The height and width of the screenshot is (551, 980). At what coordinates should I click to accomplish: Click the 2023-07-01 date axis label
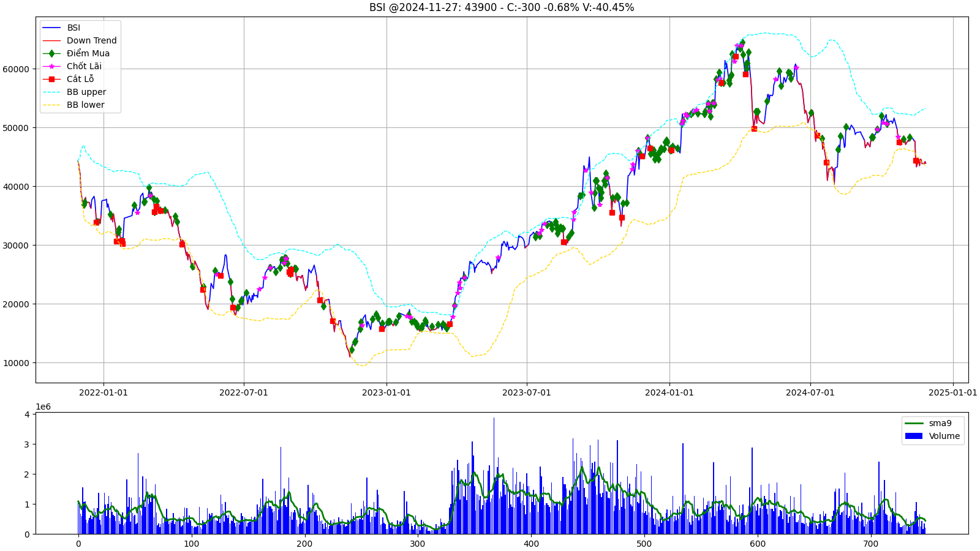[x=527, y=392]
